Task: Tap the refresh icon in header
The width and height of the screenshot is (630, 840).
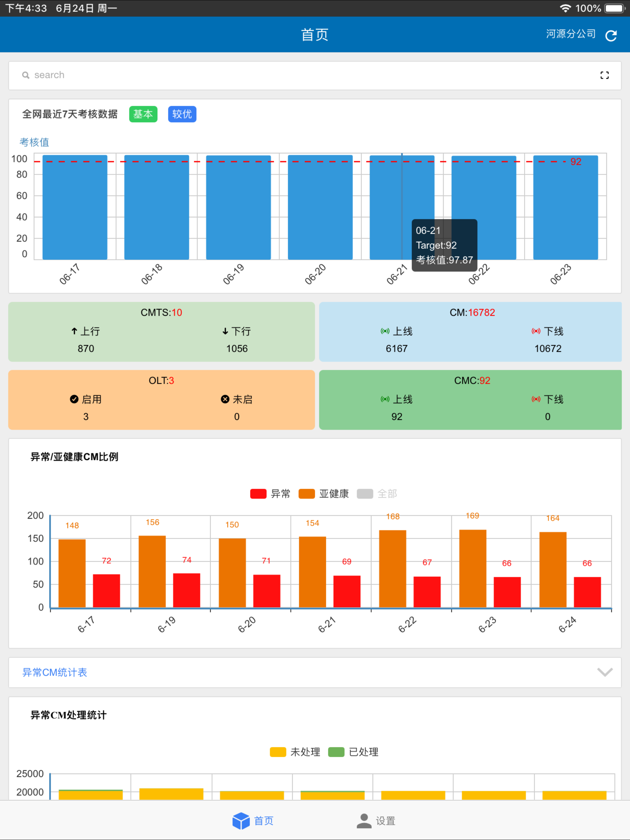Action: (x=611, y=35)
